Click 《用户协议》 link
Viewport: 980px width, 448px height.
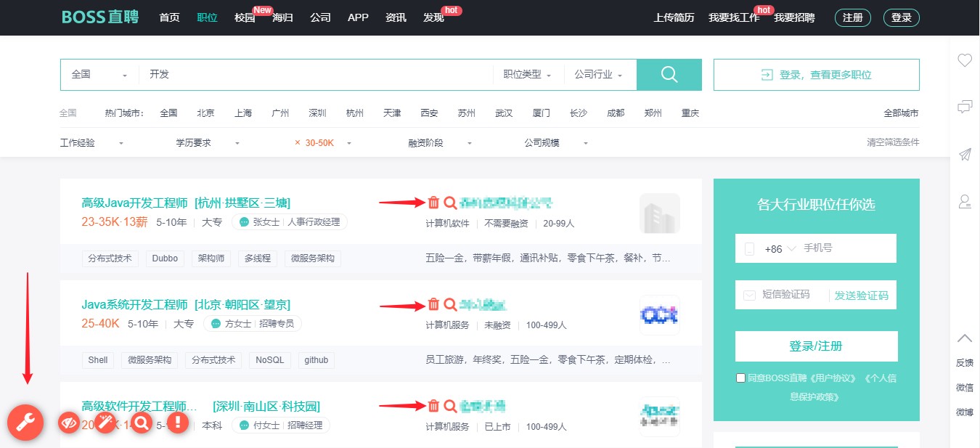click(835, 378)
